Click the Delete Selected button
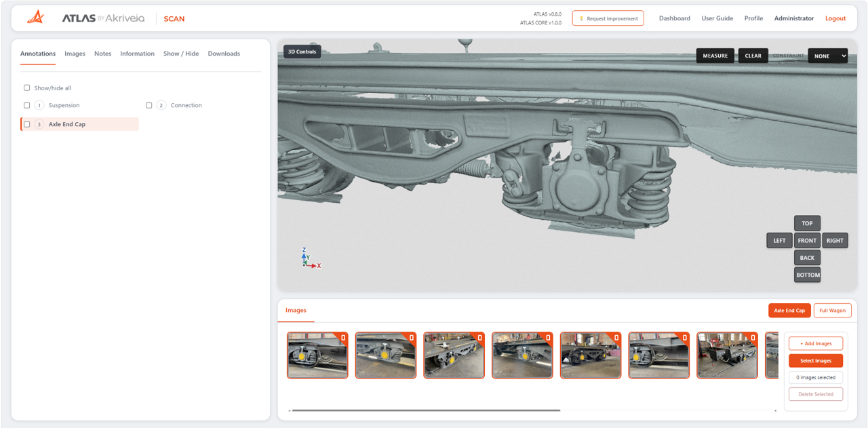Image resolution: width=868 pixels, height=428 pixels. [x=816, y=394]
